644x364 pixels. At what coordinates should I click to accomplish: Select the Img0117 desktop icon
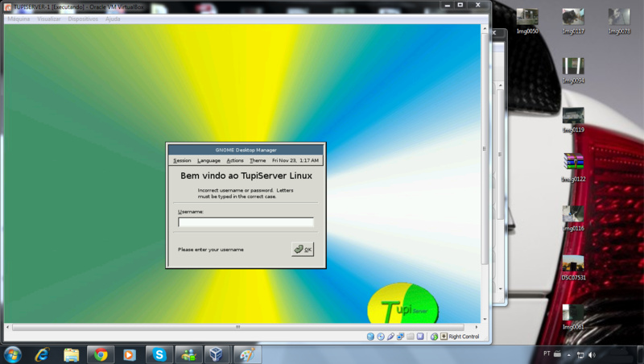coord(573,21)
